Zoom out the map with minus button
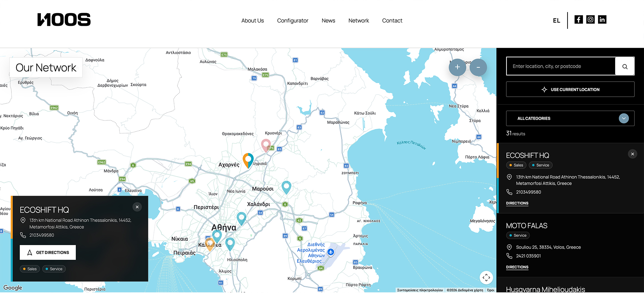 [478, 67]
